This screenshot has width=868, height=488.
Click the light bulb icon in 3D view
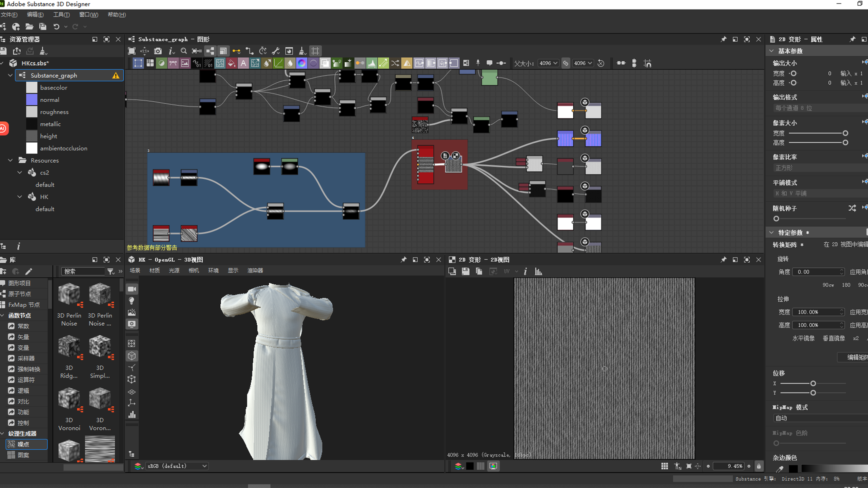click(132, 301)
